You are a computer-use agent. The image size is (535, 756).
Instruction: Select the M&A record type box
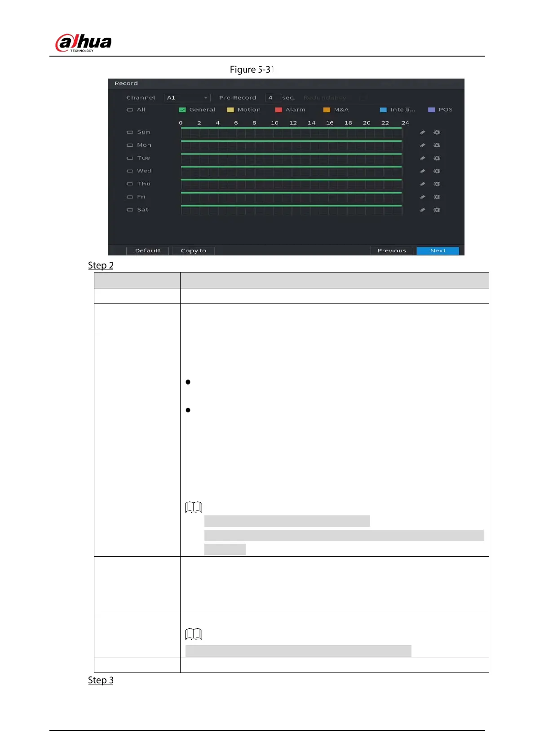click(x=327, y=110)
